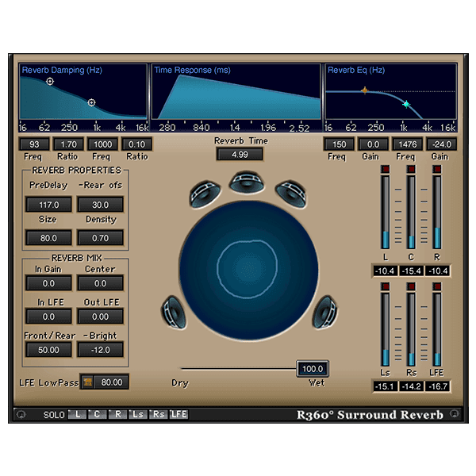Click the right surround speaker icon

click(324, 313)
